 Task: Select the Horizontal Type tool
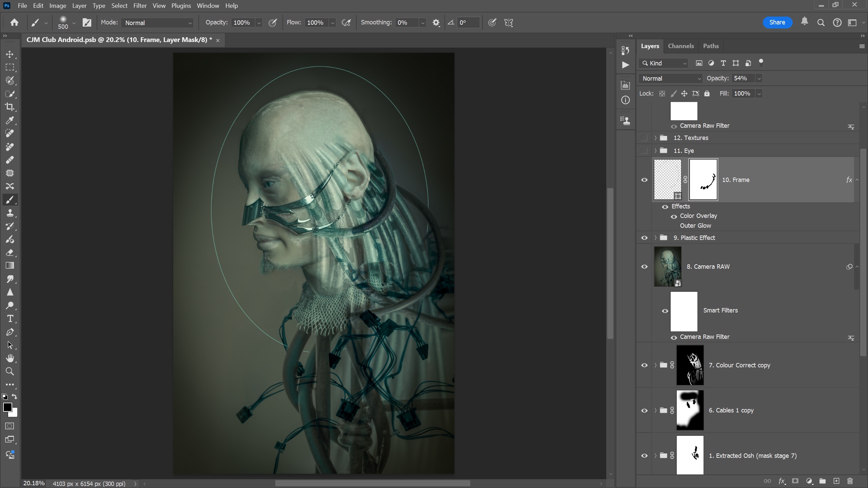click(10, 319)
